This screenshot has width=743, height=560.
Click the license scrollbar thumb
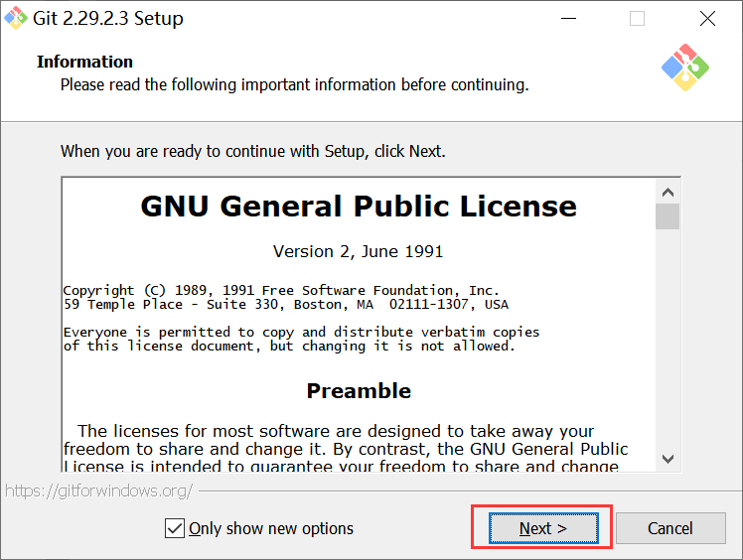668,216
